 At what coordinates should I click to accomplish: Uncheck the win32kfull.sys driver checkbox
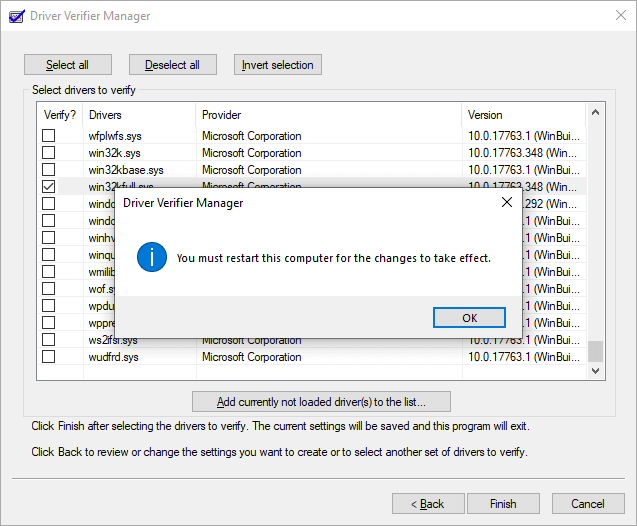pos(48,187)
